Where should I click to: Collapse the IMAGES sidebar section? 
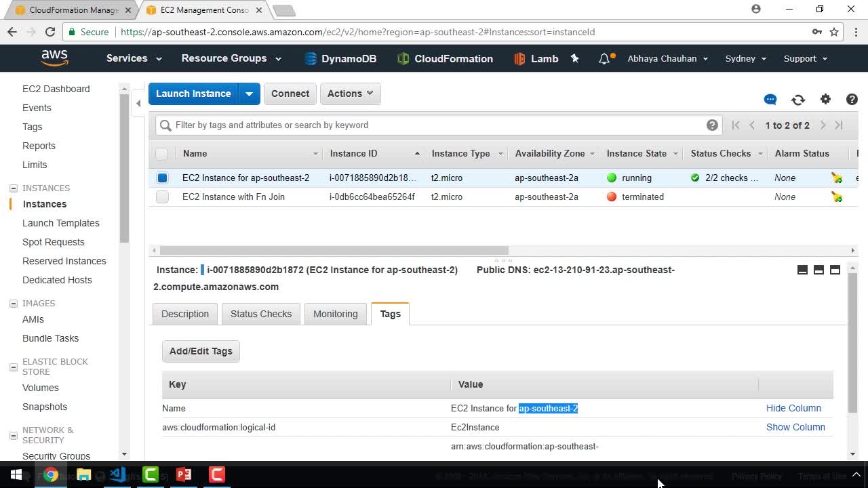point(13,304)
